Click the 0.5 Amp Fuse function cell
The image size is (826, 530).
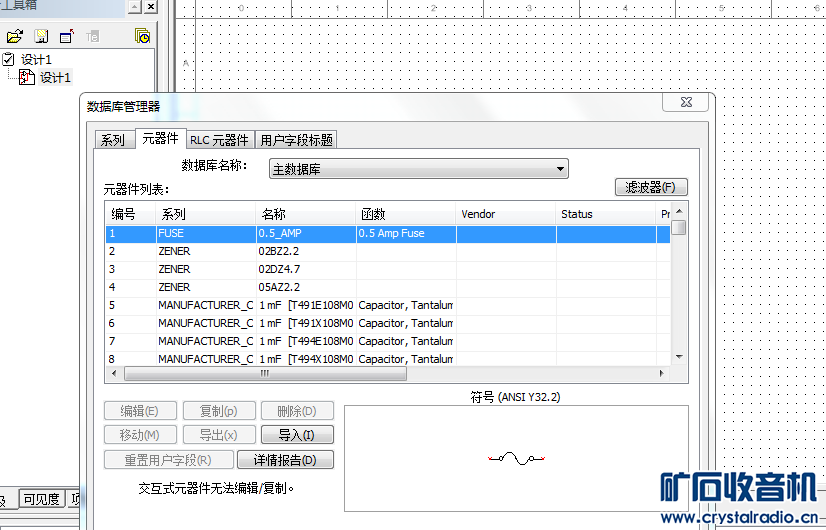point(406,233)
